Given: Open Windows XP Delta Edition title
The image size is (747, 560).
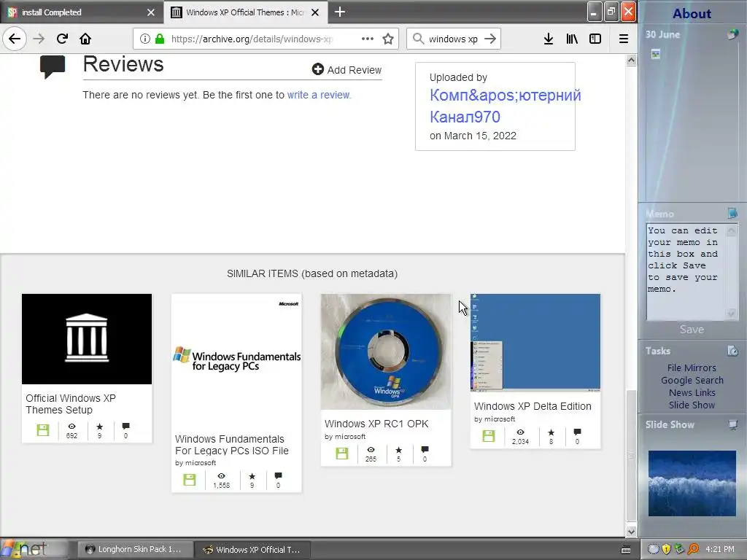Looking at the screenshot, I should point(533,406).
